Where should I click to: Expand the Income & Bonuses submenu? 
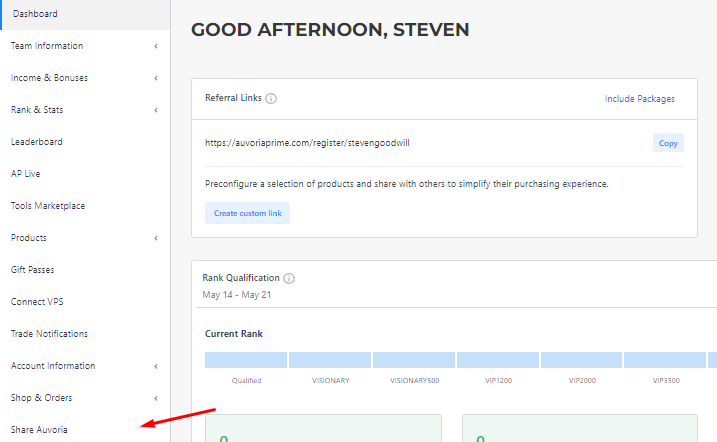coord(156,78)
